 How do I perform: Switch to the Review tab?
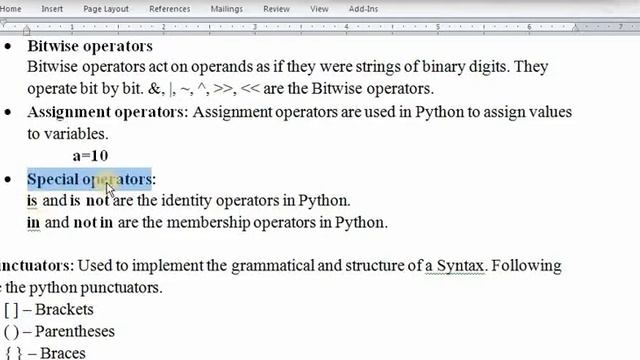276,9
